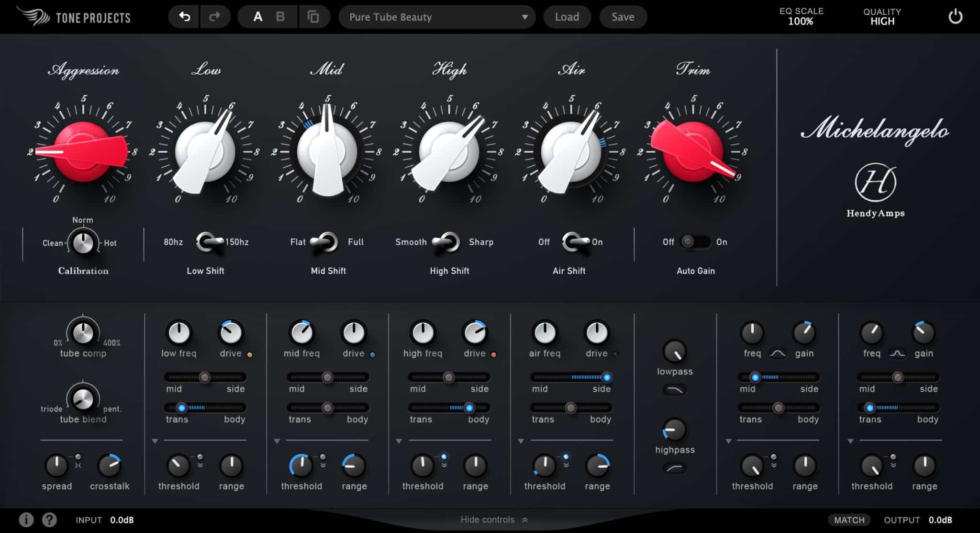Screen dimensions: 980x533
Task: Click the help question mark icon
Action: point(48,520)
